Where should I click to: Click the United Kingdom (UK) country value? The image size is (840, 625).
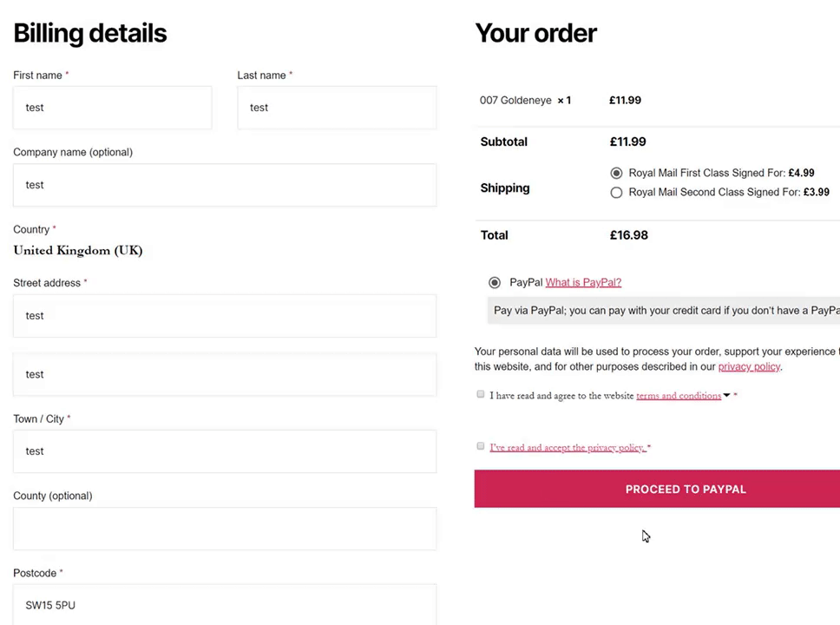[x=78, y=251]
